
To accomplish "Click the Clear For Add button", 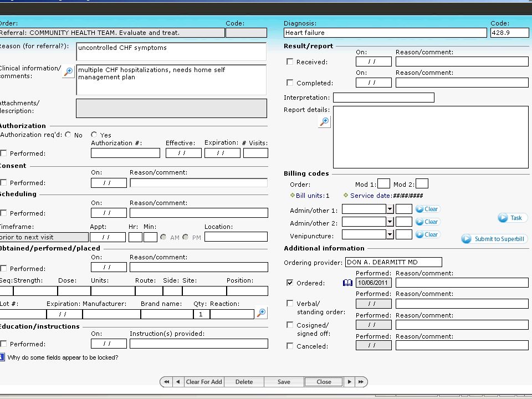I will pos(204,382).
